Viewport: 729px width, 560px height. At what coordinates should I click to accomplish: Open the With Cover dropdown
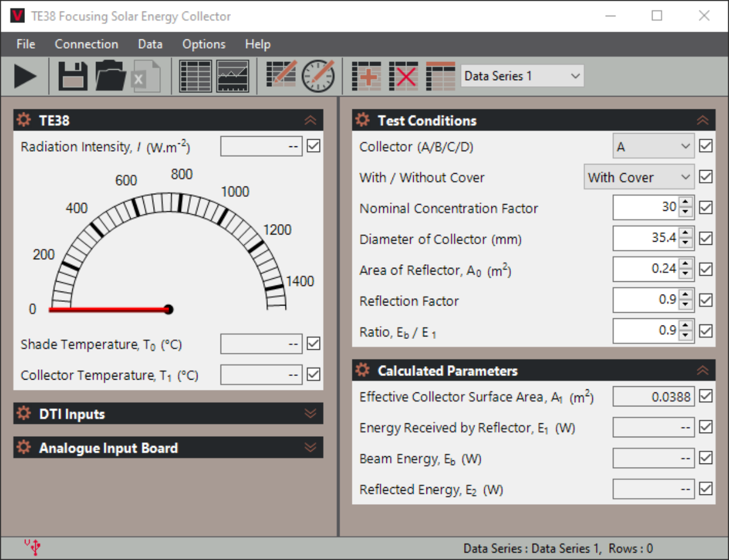(x=639, y=177)
